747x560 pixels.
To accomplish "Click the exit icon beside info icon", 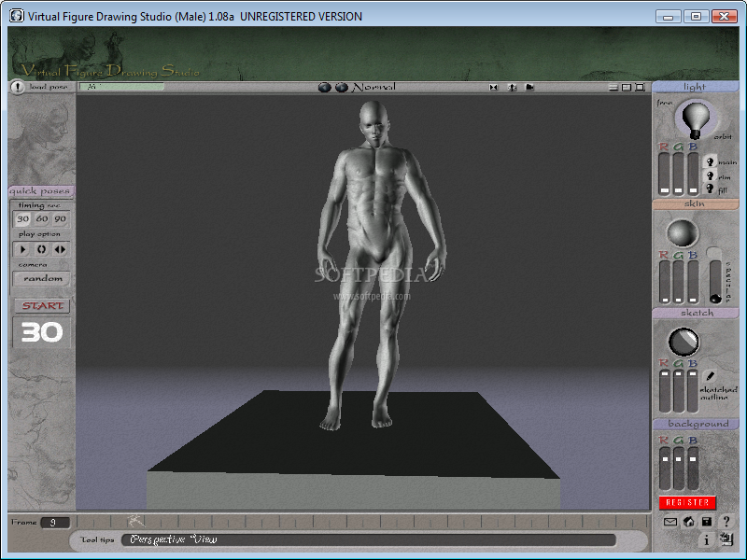I will click(726, 539).
